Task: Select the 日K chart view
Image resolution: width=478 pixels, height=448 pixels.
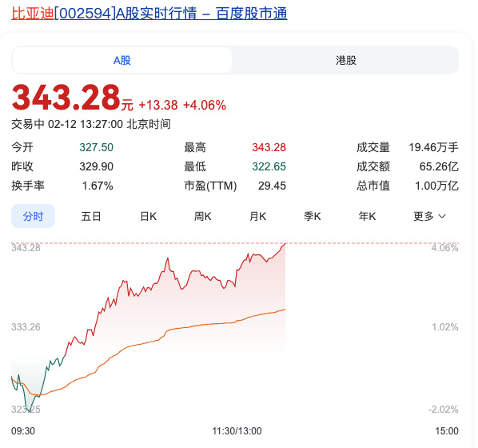Action: [148, 216]
